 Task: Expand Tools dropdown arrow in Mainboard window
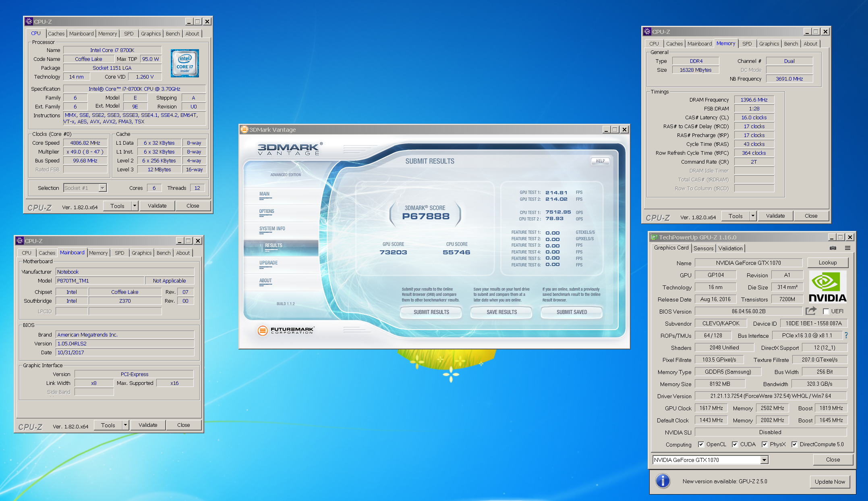[126, 425]
